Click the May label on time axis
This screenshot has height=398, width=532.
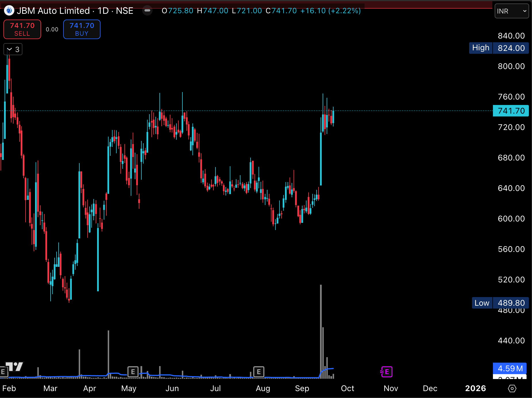pyautogui.click(x=129, y=389)
